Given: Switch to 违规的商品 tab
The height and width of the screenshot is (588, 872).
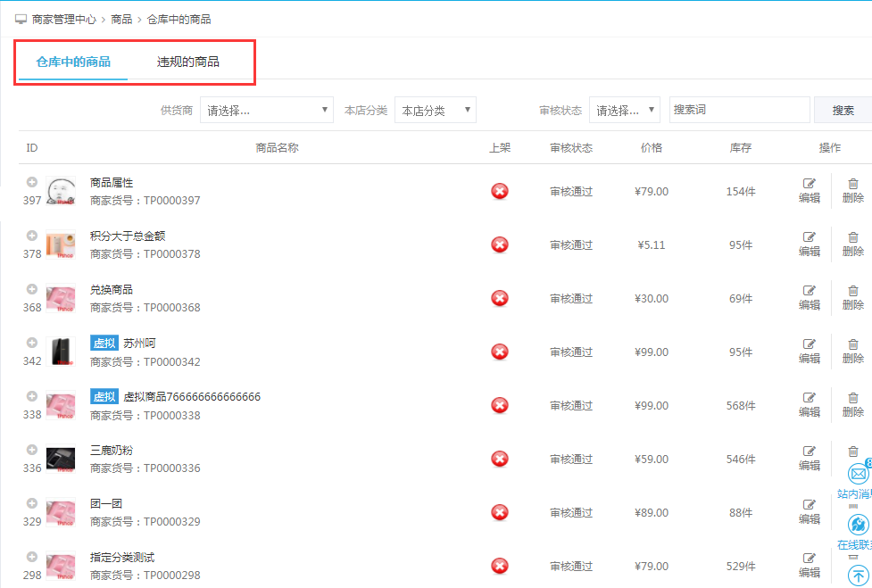Looking at the screenshot, I should point(188,62).
